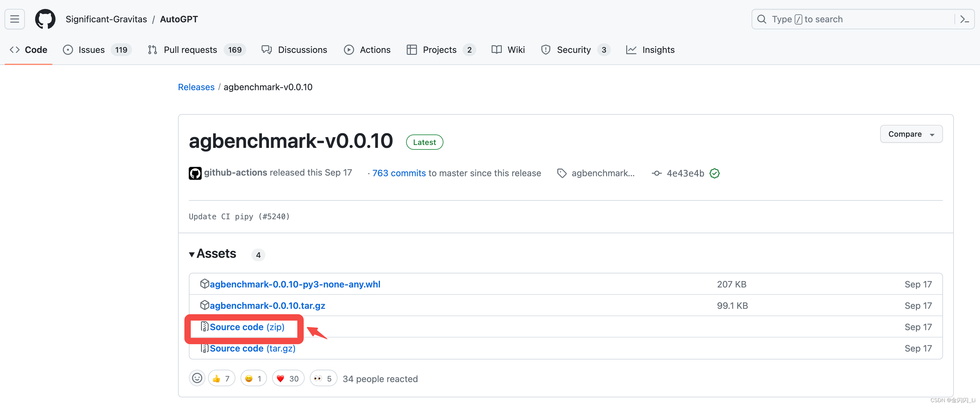980x406 pixels.
Task: Click the GitHub Octocat logo
Action: click(x=45, y=19)
